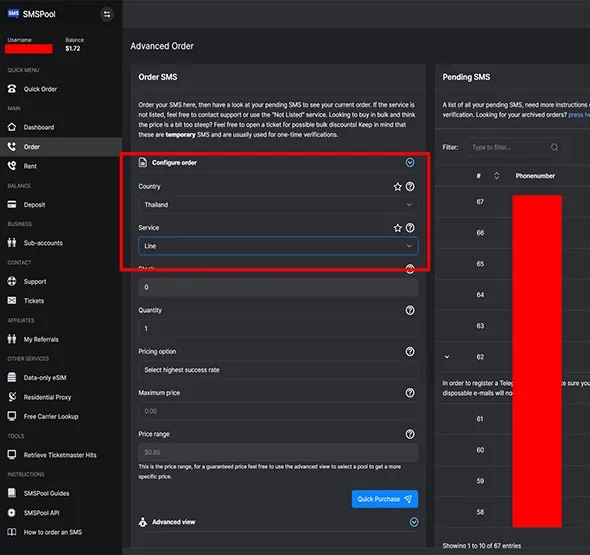Click the Data-only eSIM icon
This screenshot has width=590, height=555.
12,377
